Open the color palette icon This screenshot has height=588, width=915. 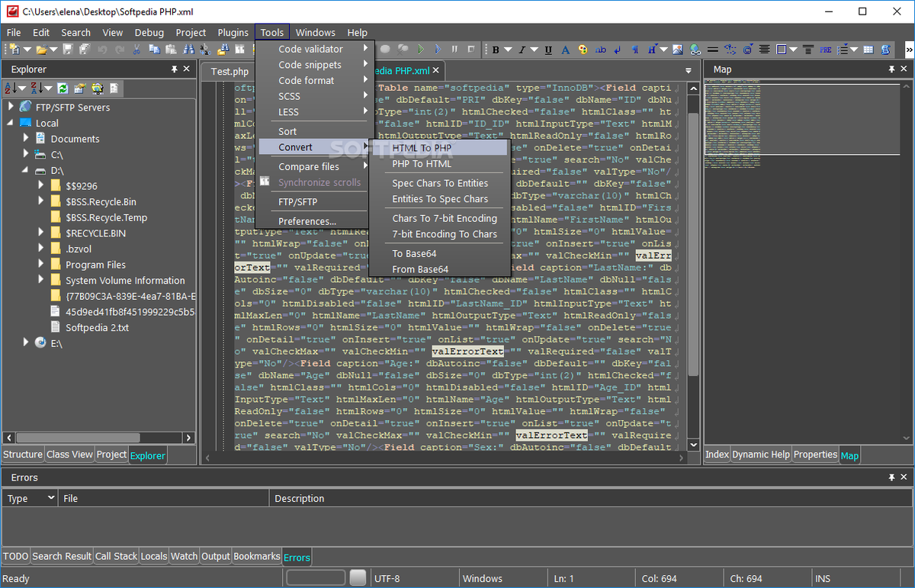(x=583, y=50)
